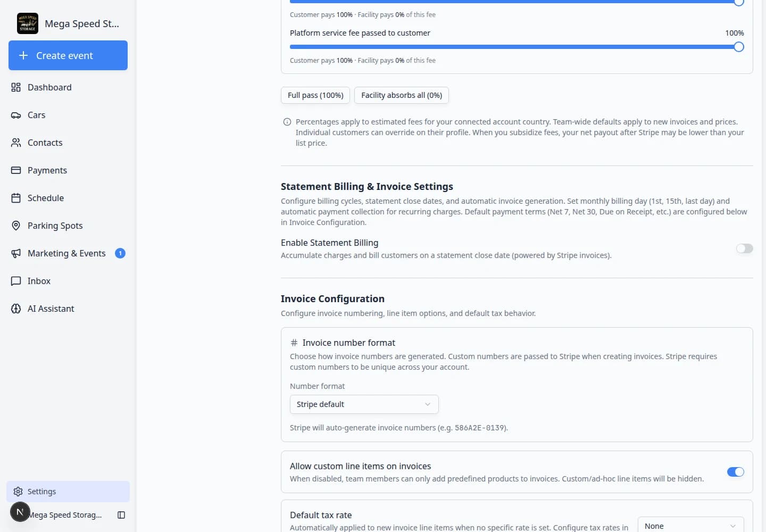Launch AI Assistant
The image size is (766, 532).
(x=68, y=309)
